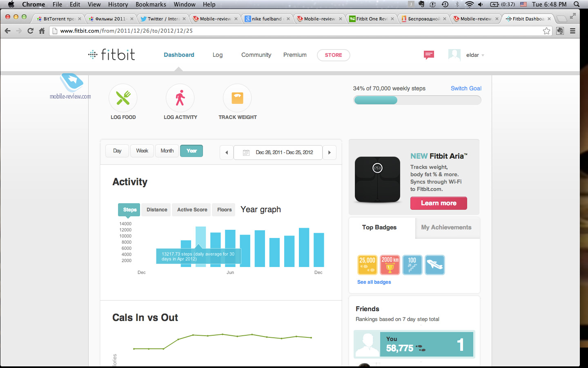This screenshot has width=588, height=368.
Task: Click the fitbit logo
Action: coord(112,54)
